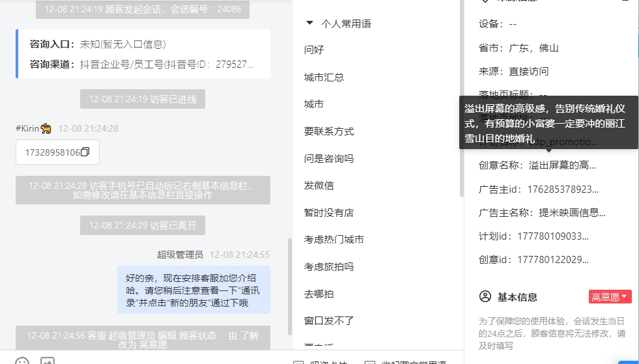
Task: Click the 设备 info row
Action: (498, 24)
